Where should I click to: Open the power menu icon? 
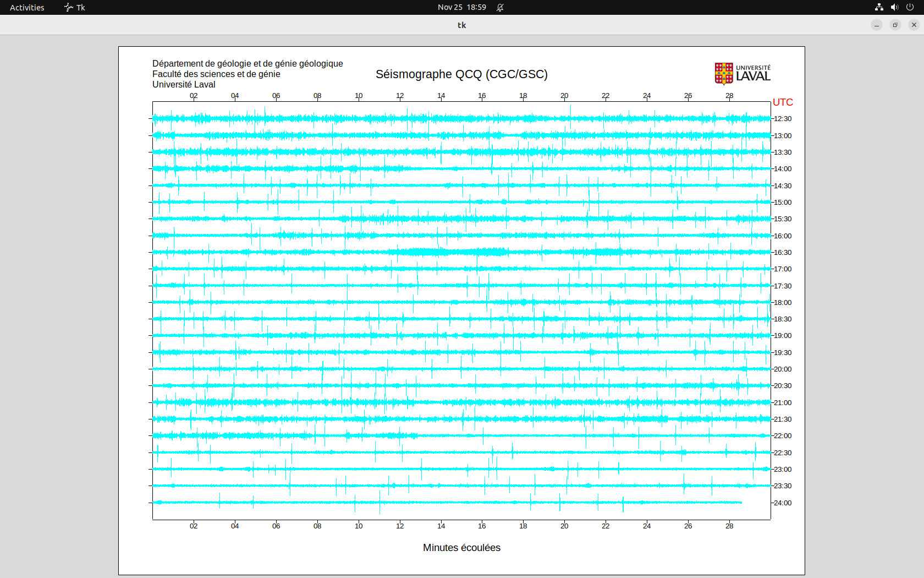pyautogui.click(x=910, y=7)
